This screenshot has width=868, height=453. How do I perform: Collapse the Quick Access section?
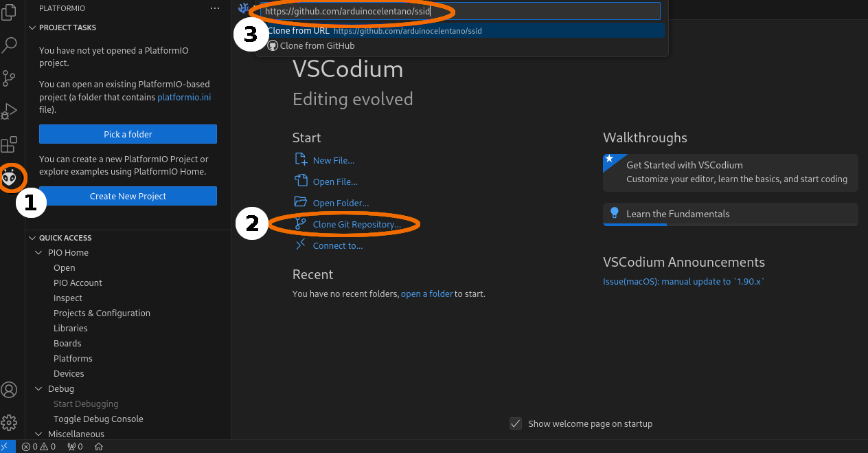(x=32, y=238)
